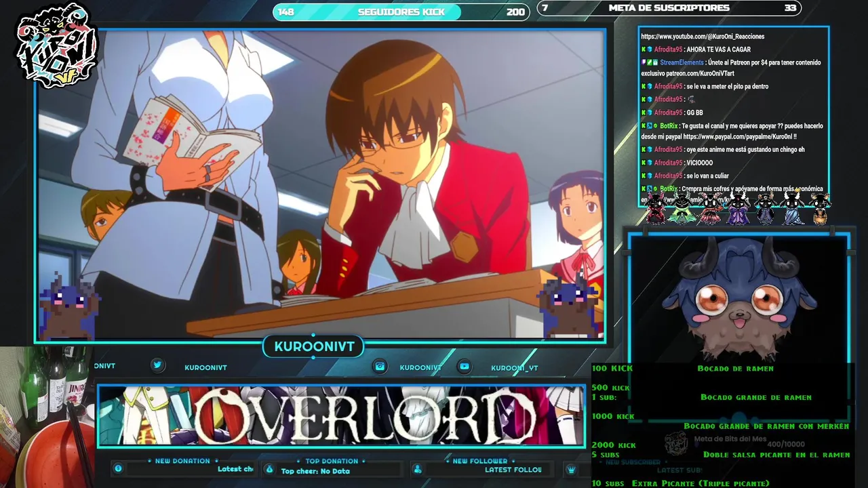
Task: Click the Twitter bird icon
Action: 157,365
